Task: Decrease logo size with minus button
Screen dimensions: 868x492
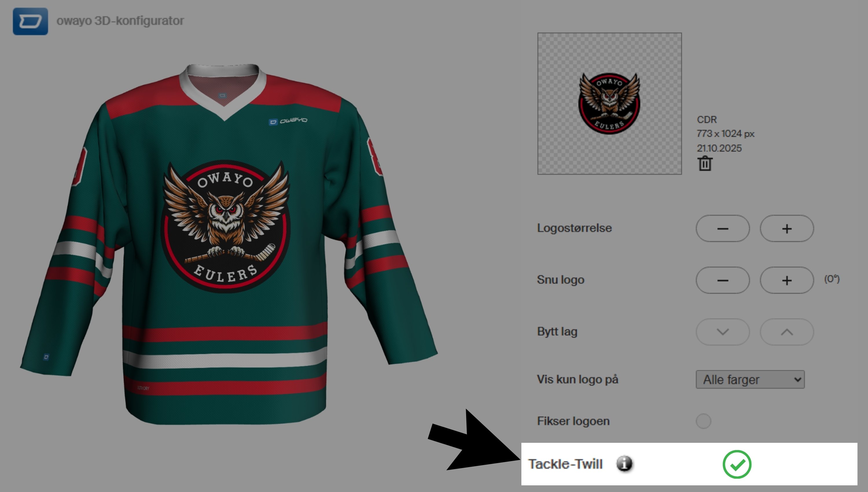Action: point(722,228)
